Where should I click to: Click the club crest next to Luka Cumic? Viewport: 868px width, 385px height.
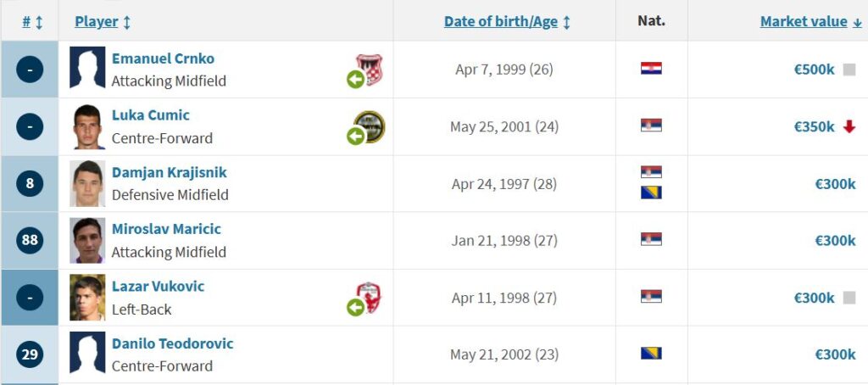pyautogui.click(x=370, y=126)
